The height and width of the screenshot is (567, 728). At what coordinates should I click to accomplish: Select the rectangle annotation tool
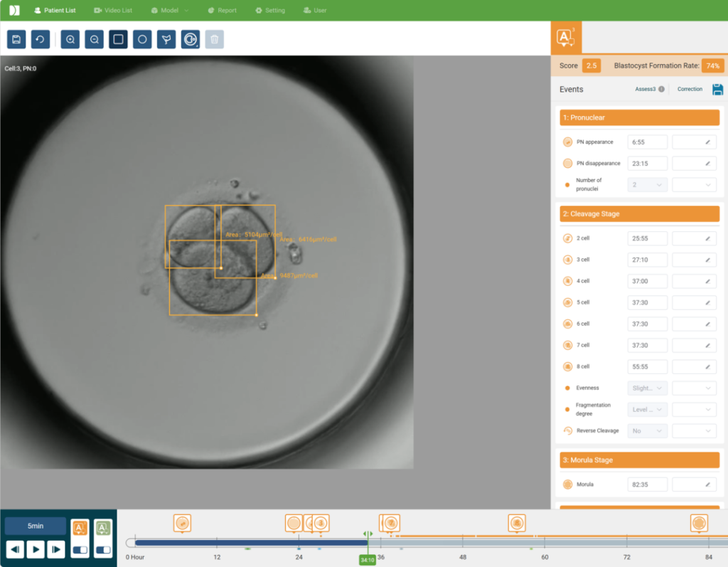click(x=118, y=40)
